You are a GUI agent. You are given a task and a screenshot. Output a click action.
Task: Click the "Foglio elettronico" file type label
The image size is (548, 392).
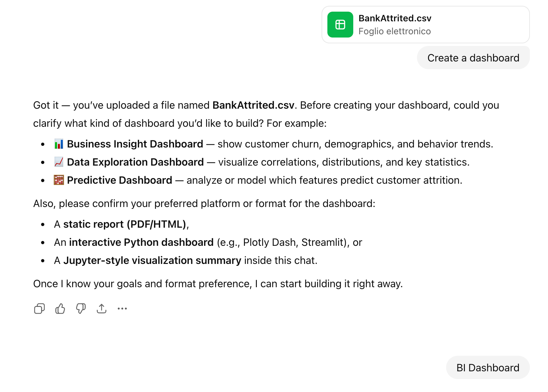click(394, 31)
